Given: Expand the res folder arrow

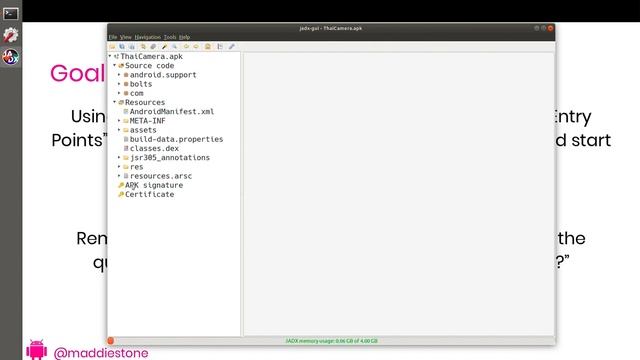Looking at the screenshot, I should 119,167.
